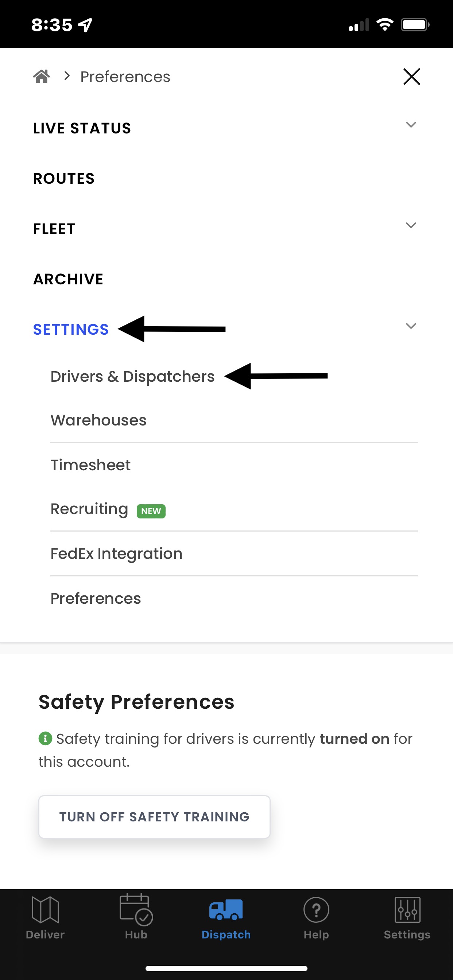This screenshot has height=980, width=453.
Task: Click the Preferences breadcrumb label
Action: coord(125,77)
